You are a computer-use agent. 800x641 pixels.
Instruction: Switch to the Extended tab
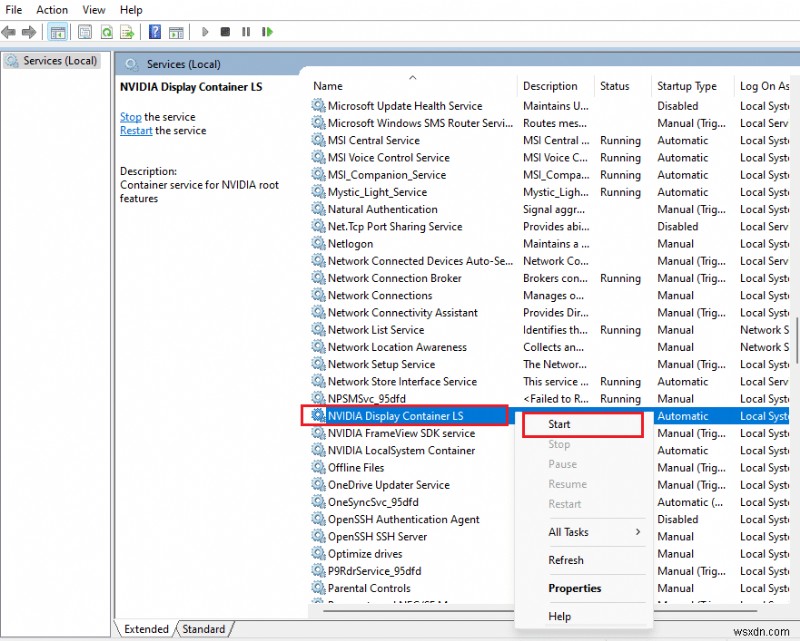pos(146,629)
